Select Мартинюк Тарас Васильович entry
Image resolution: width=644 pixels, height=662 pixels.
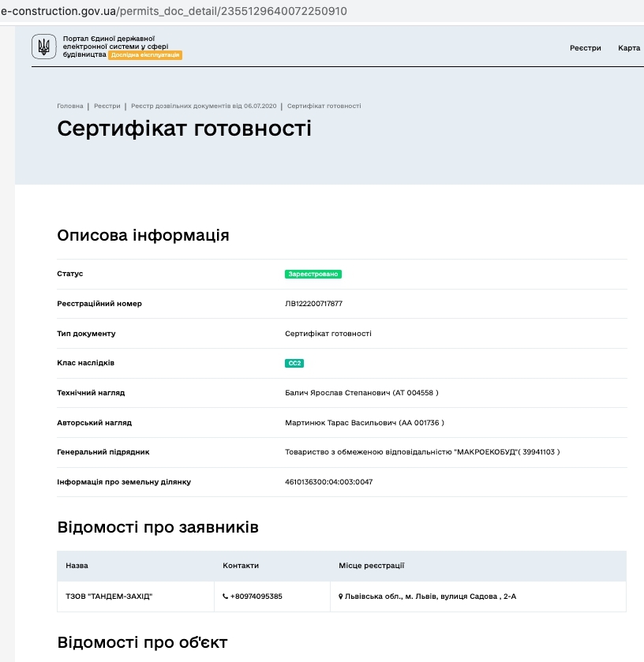[365, 423]
